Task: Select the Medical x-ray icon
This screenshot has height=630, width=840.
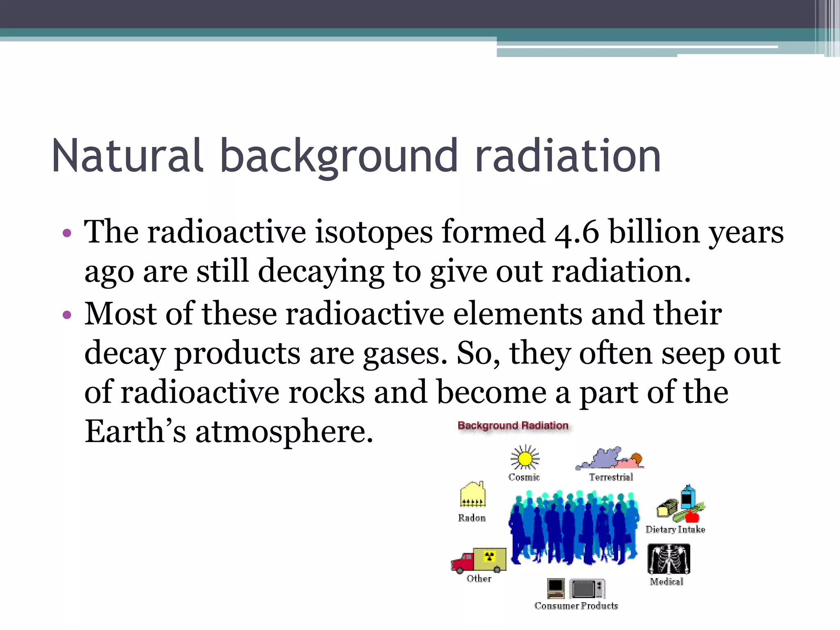Action: [669, 559]
